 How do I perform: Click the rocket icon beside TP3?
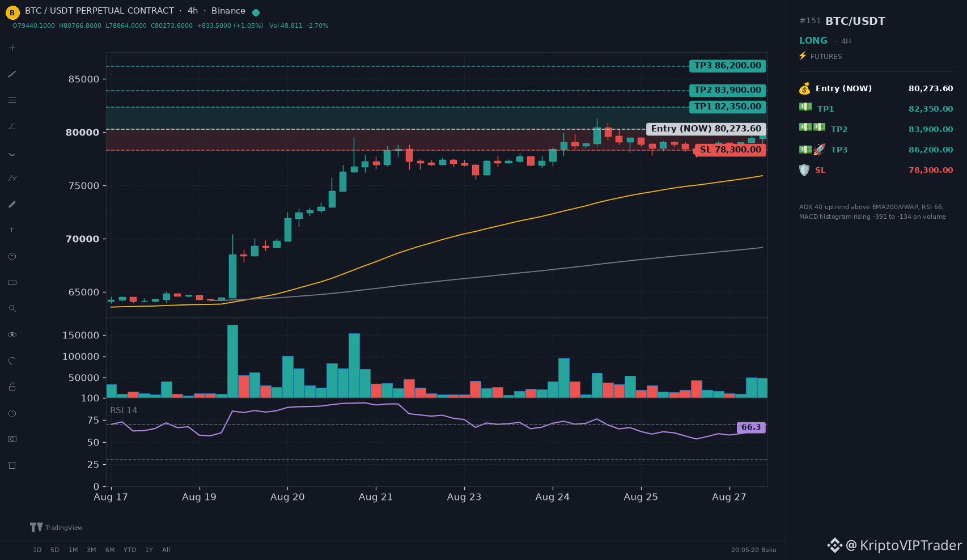coord(820,150)
